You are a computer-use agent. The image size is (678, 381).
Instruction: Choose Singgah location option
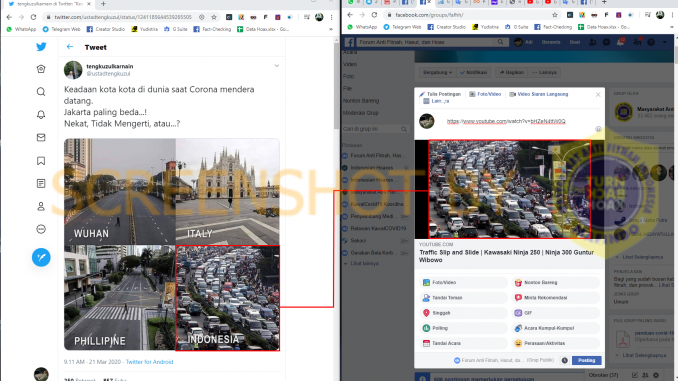463,313
